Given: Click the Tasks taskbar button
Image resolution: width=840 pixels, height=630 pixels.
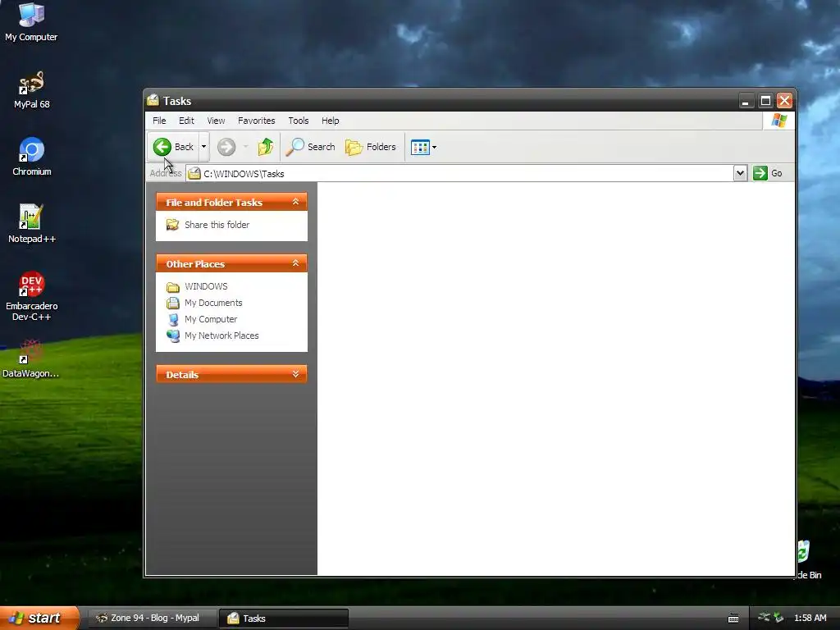Looking at the screenshot, I should pyautogui.click(x=284, y=618).
